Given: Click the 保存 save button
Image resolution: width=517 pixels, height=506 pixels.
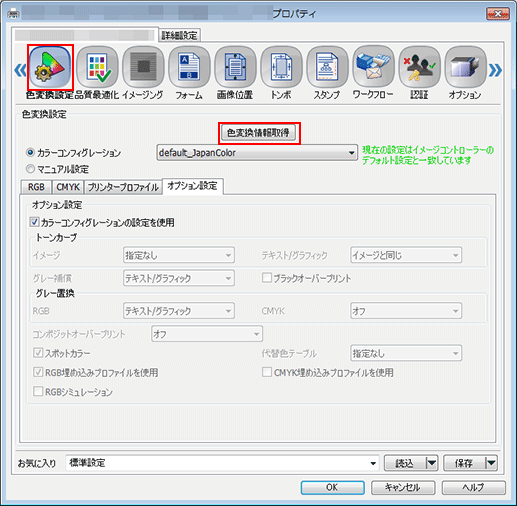Looking at the screenshot, I should 464,463.
